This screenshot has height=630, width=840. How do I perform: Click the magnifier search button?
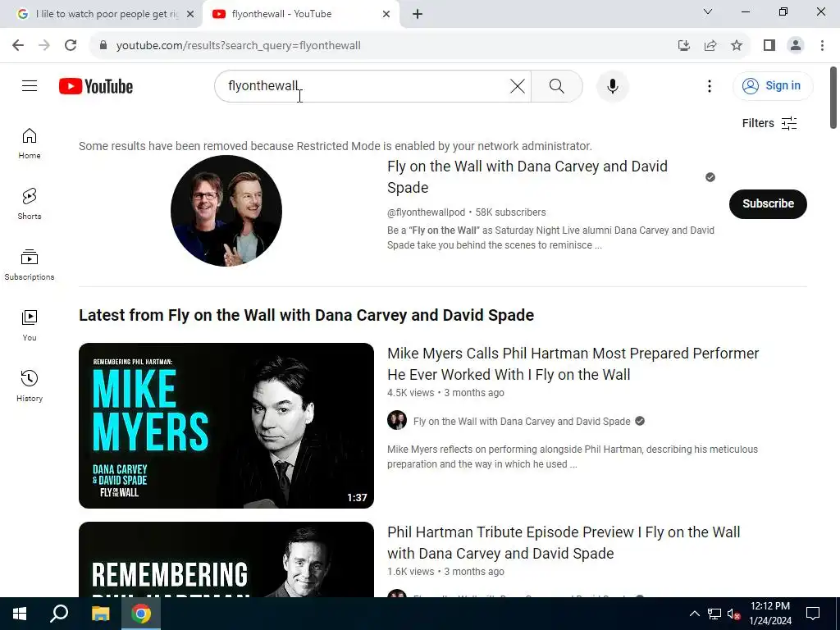(557, 85)
